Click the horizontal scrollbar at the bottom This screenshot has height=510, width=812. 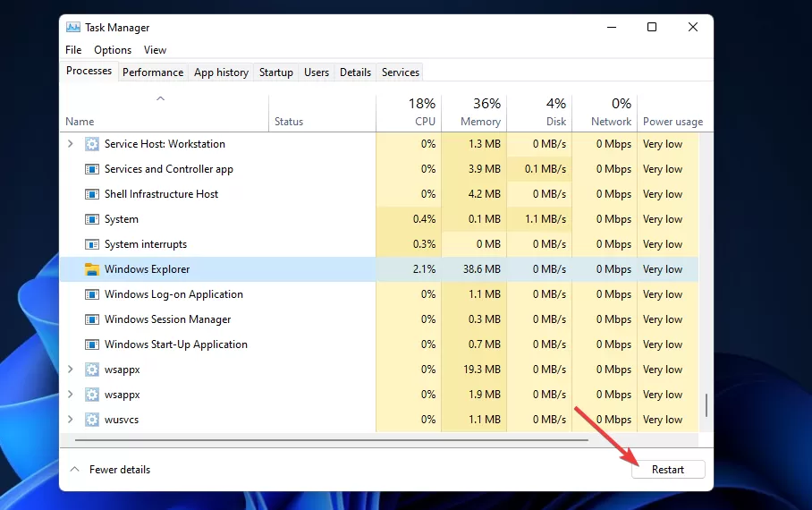coord(332,440)
